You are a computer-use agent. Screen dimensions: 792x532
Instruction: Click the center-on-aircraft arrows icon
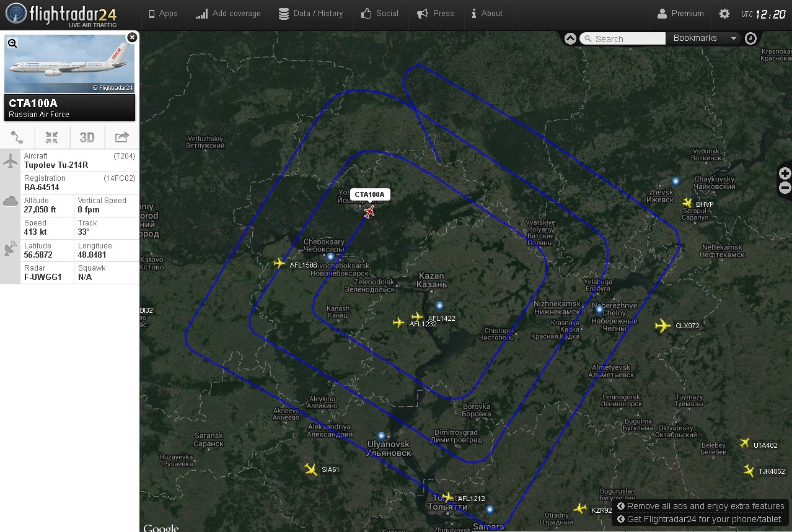(52, 137)
